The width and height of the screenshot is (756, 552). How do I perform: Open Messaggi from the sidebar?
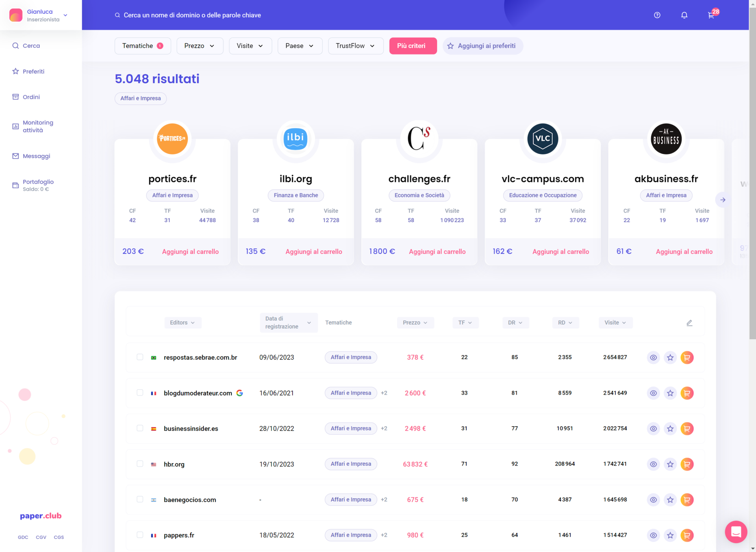pos(36,156)
